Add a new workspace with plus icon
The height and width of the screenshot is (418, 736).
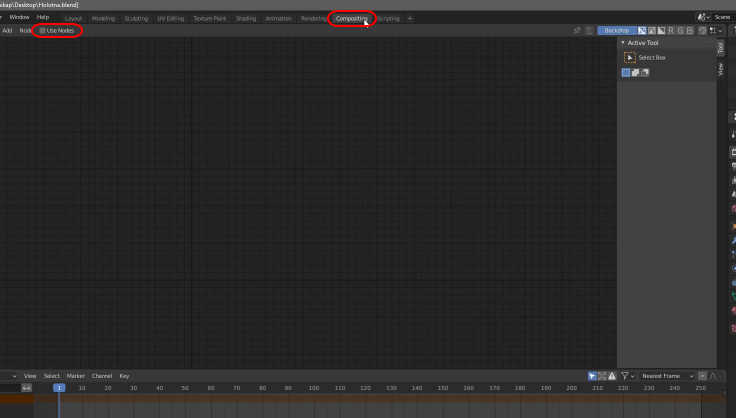[410, 19]
